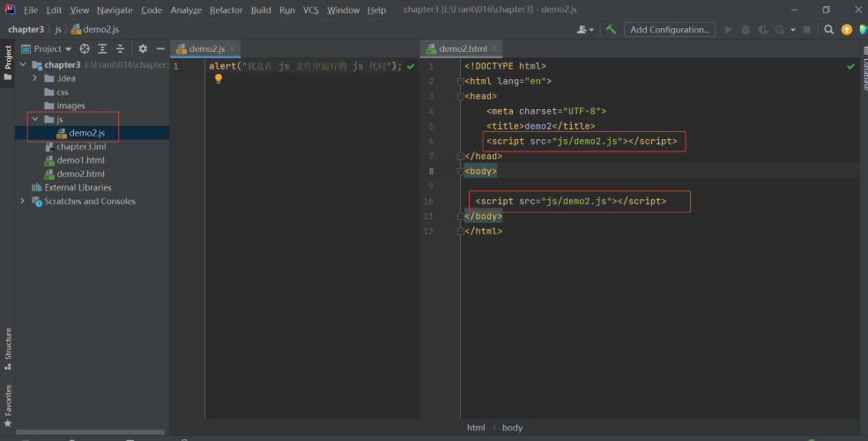The width and height of the screenshot is (868, 441).
Task: Close the demo2.html editor tab
Action: [x=494, y=48]
